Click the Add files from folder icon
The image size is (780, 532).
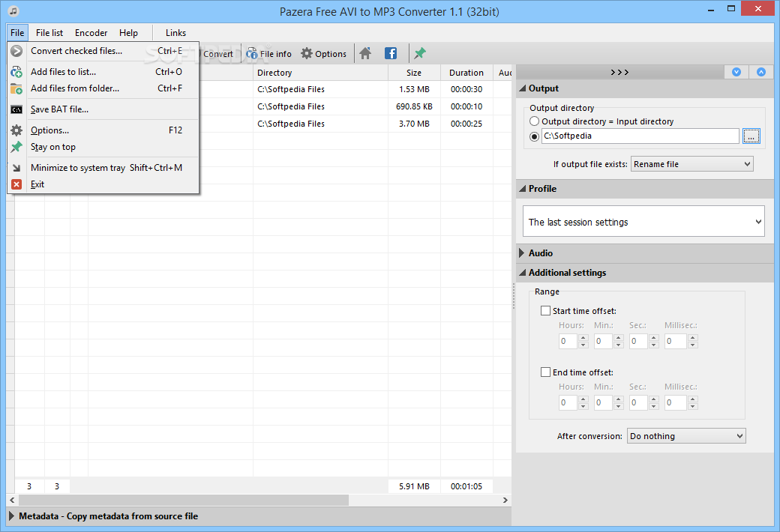click(x=16, y=89)
